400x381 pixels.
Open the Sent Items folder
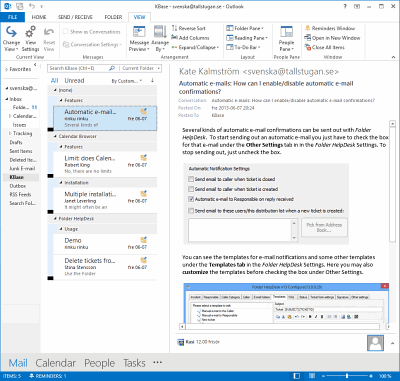point(21,151)
